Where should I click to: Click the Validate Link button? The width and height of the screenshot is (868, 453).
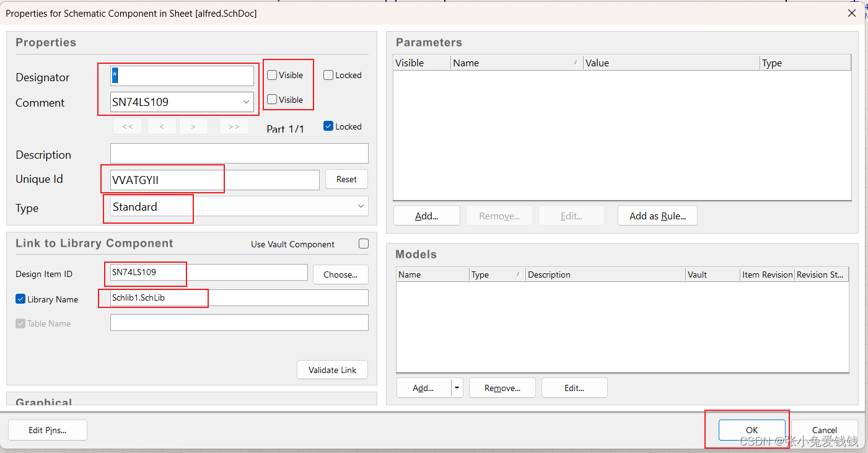point(332,370)
